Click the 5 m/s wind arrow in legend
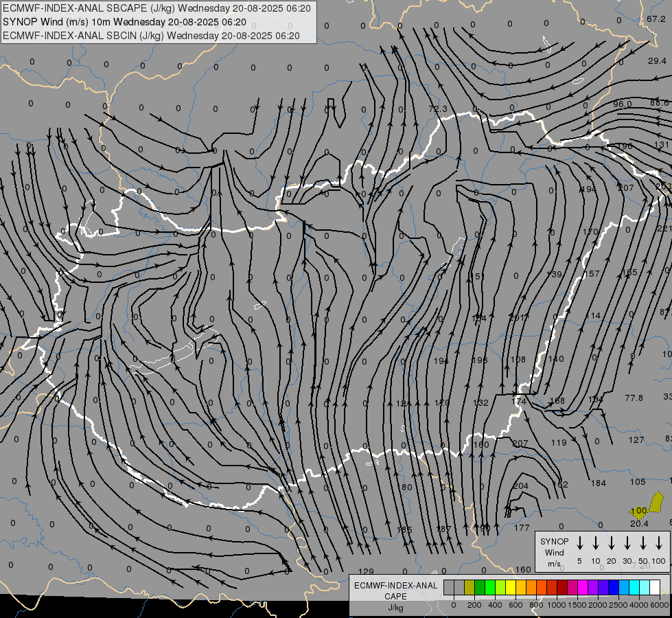Viewport: 672px width, 618px height. click(x=580, y=542)
